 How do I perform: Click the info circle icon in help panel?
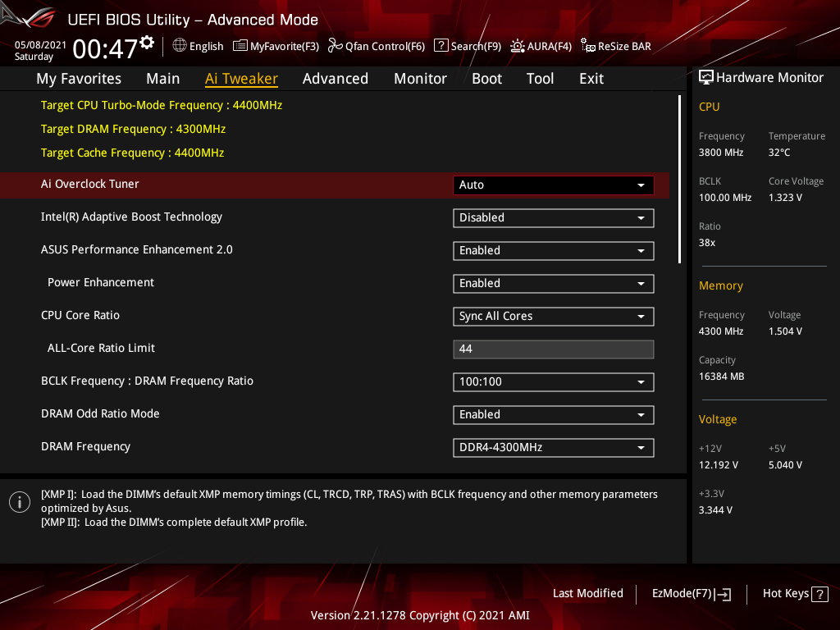coord(20,502)
